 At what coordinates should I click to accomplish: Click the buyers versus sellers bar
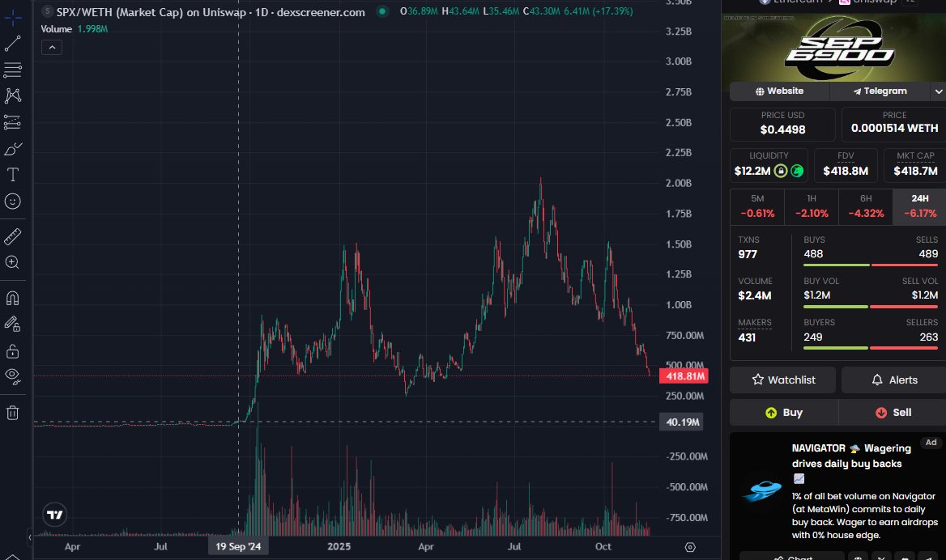coord(871,348)
